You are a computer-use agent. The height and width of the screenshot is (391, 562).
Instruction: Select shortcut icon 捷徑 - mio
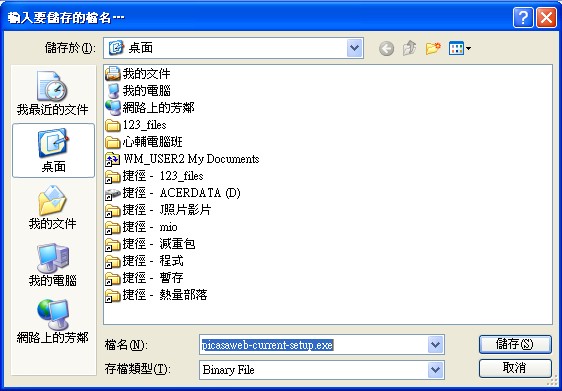pyautogui.click(x=113, y=227)
